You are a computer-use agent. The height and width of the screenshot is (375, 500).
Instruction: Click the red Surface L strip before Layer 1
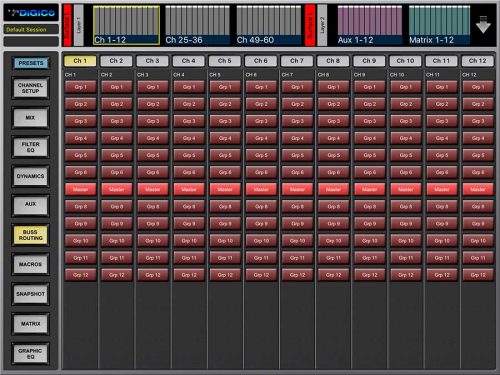coord(68,25)
